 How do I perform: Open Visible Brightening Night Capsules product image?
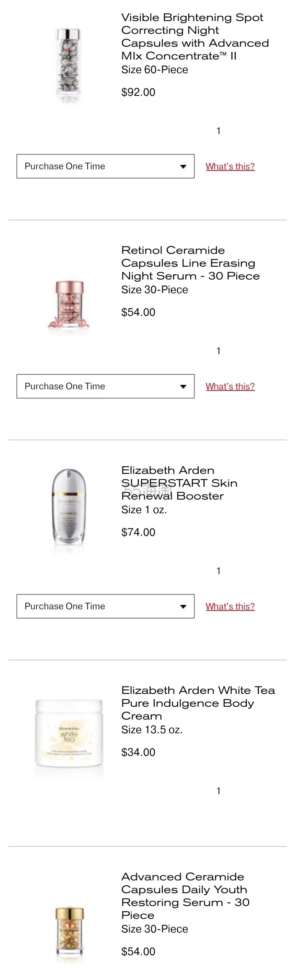[69, 65]
